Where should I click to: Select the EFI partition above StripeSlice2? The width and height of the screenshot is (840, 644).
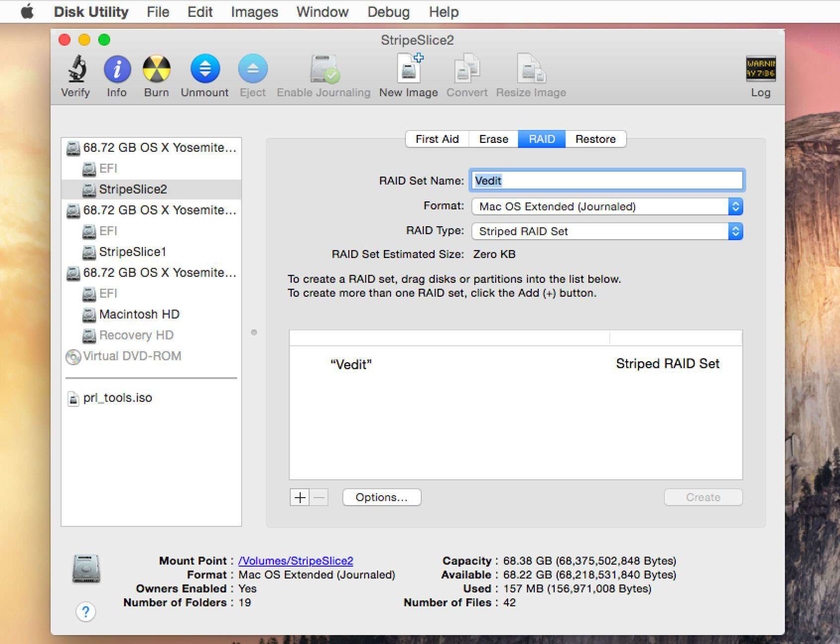pyautogui.click(x=151, y=168)
